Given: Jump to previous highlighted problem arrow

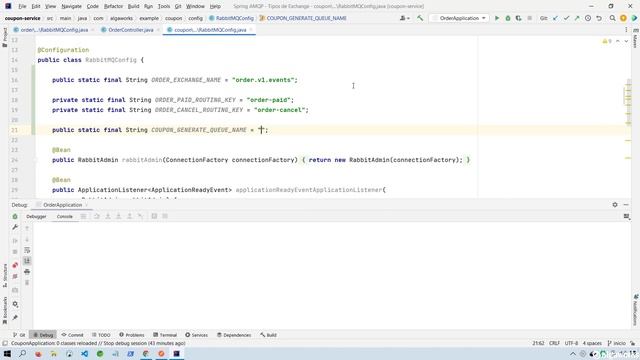Looking at the screenshot, I should [x=618, y=41].
